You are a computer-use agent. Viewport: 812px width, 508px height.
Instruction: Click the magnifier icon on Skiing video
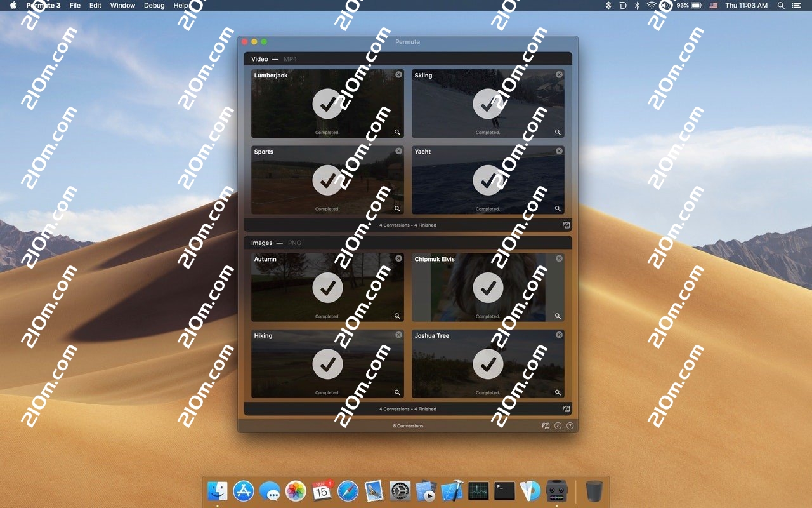[x=558, y=133]
